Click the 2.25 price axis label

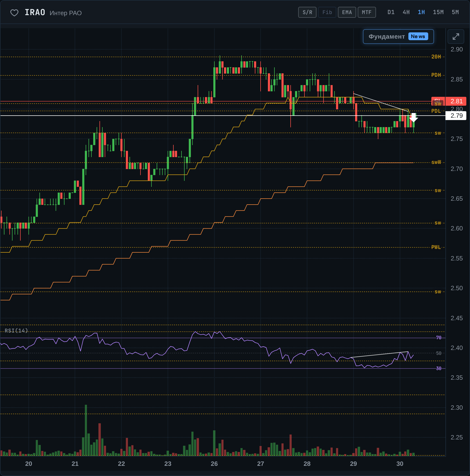tap(456, 437)
